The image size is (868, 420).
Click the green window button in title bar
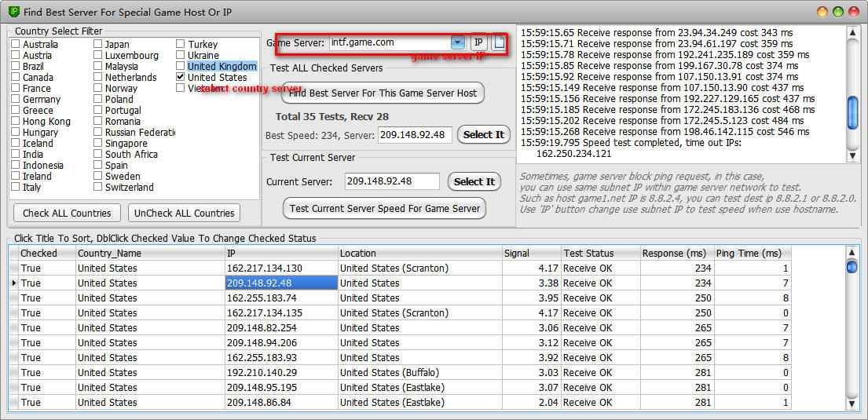(838, 11)
